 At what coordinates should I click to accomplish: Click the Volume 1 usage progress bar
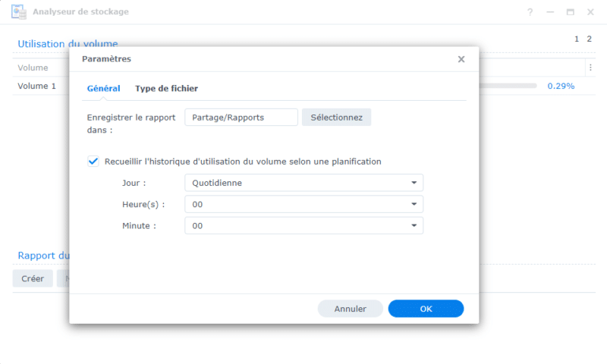tap(507, 86)
